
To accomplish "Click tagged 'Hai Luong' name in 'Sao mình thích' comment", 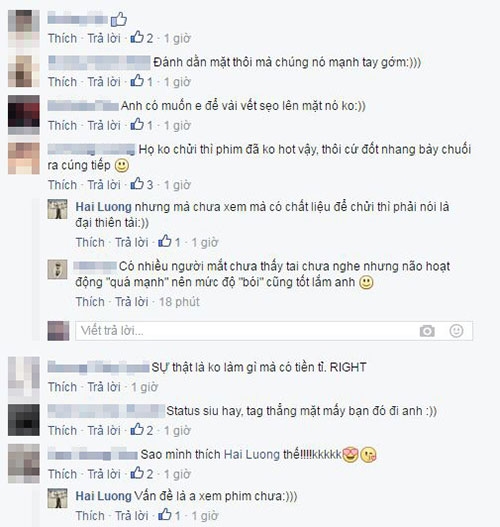I will [252, 454].
